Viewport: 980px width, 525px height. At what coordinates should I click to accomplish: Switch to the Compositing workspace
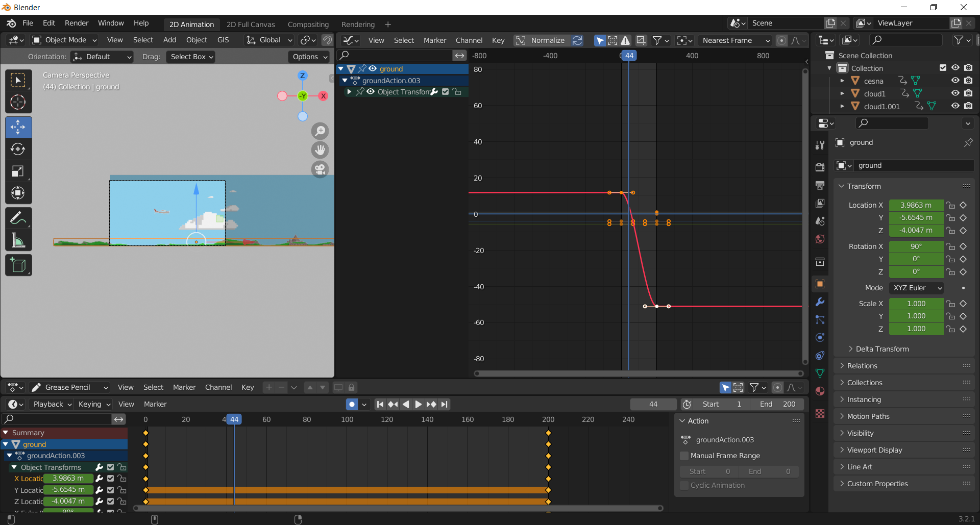pyautogui.click(x=308, y=24)
